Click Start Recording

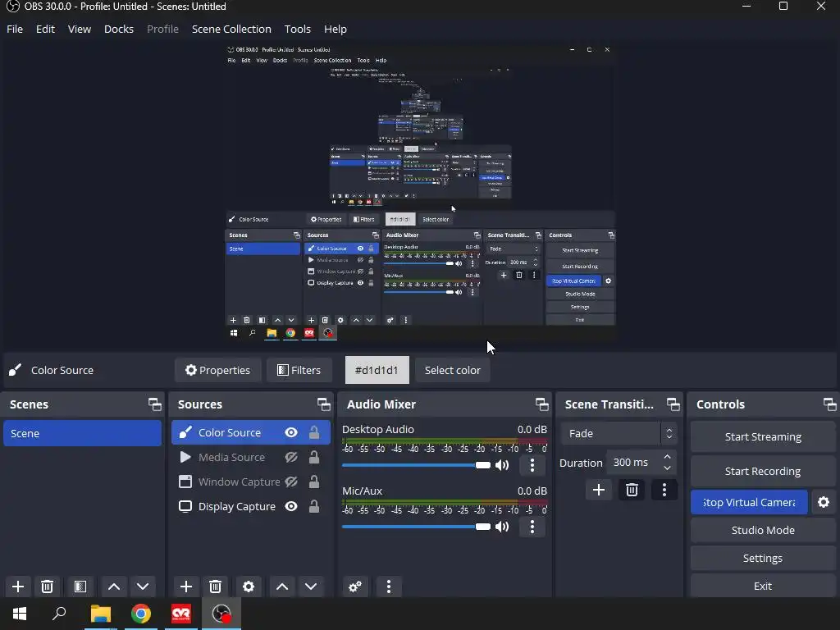[763, 471]
